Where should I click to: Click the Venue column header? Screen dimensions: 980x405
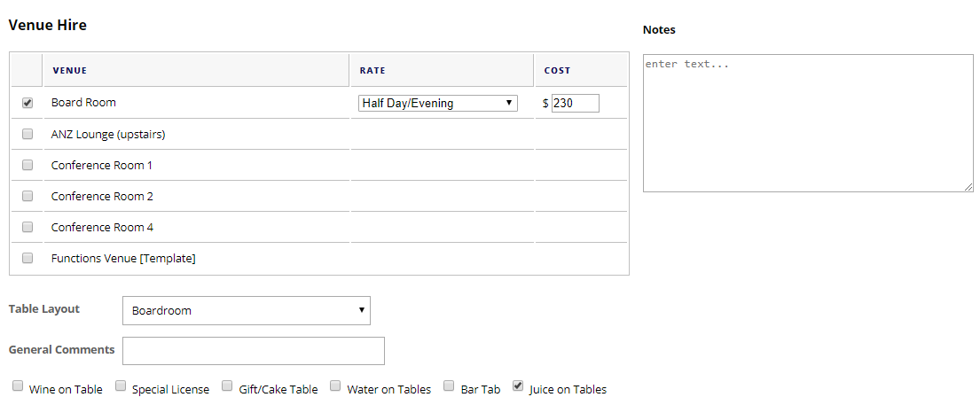[x=70, y=70]
